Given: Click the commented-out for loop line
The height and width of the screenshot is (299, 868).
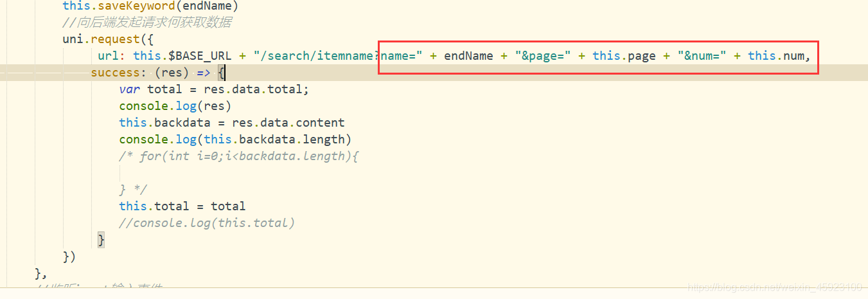Looking at the screenshot, I should (238, 156).
